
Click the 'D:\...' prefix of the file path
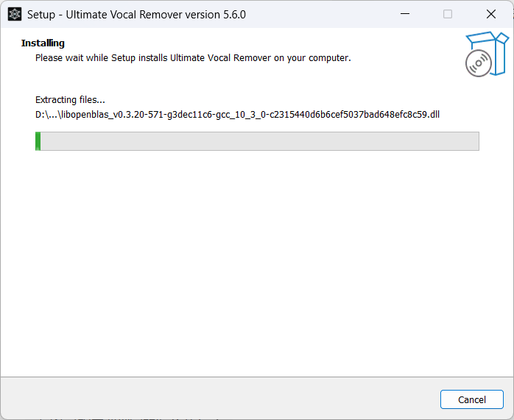[47, 114]
